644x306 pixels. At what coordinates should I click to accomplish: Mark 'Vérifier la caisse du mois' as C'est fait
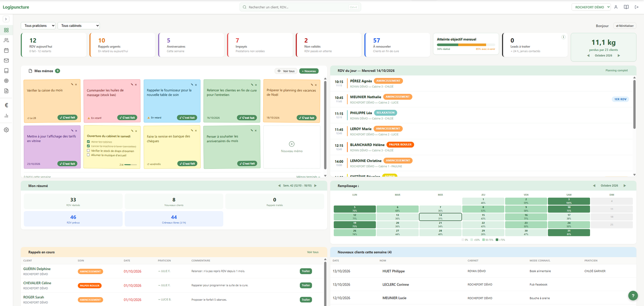point(68,118)
